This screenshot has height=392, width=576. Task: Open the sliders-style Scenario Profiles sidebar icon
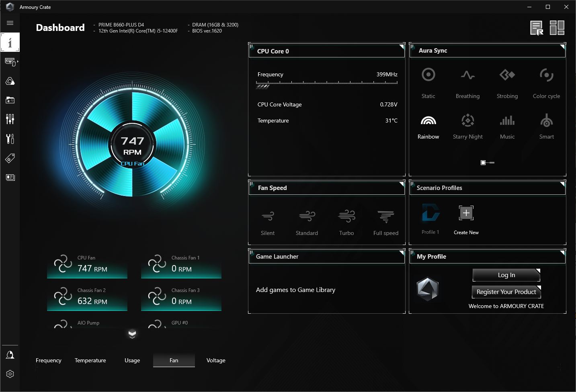point(10,119)
